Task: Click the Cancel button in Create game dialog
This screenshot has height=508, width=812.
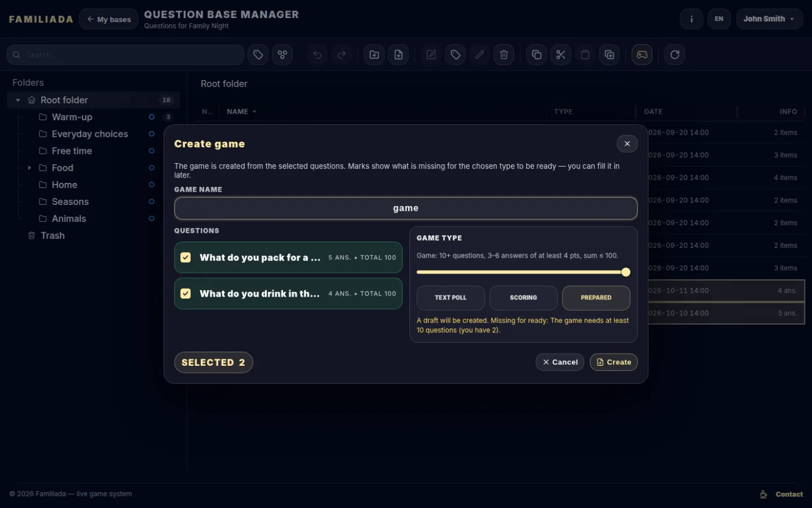Action: pos(560,362)
